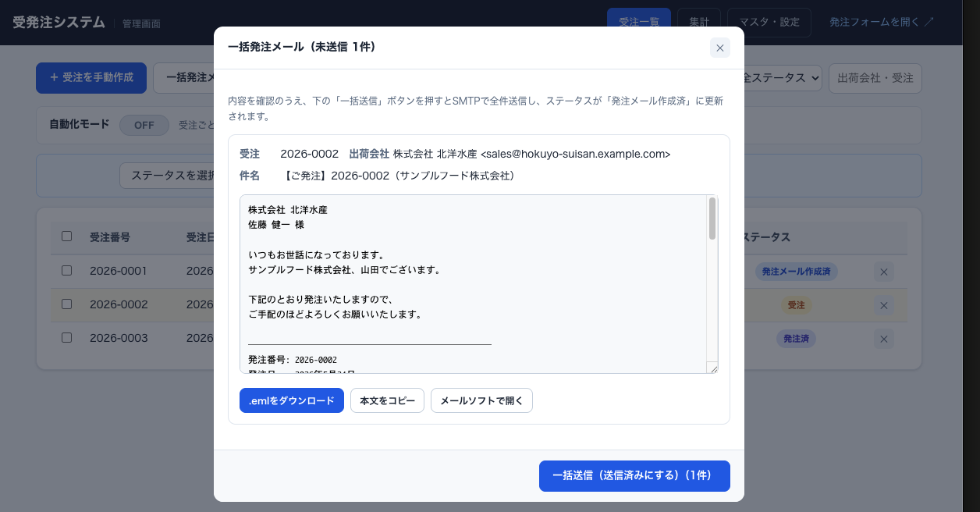The image size is (980, 512).
Task: Click 受注を手動作成 button
Action: pos(91,78)
